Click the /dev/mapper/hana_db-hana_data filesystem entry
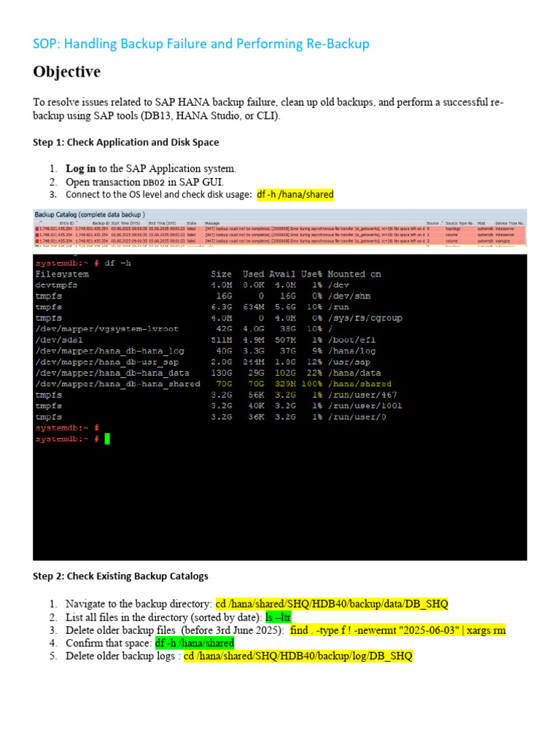560x747 pixels. [112, 373]
